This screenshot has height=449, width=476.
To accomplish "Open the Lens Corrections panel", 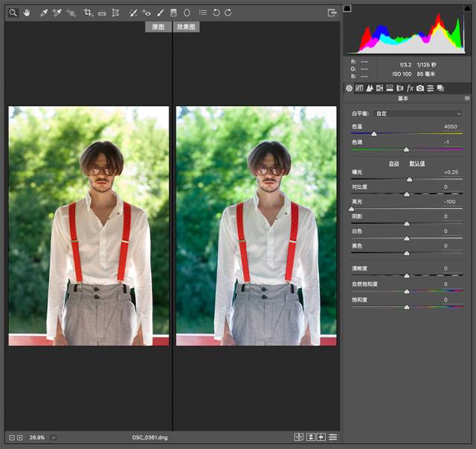I will point(400,88).
